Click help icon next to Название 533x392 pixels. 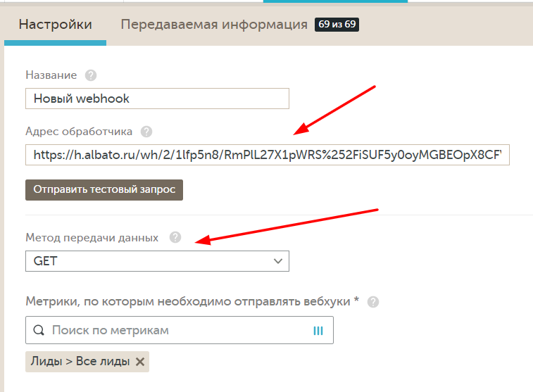(x=90, y=75)
